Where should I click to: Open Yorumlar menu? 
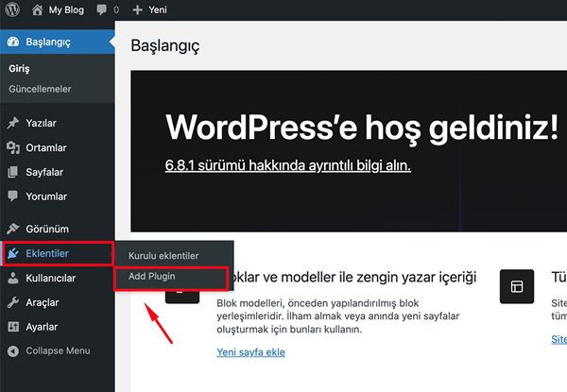click(58, 196)
